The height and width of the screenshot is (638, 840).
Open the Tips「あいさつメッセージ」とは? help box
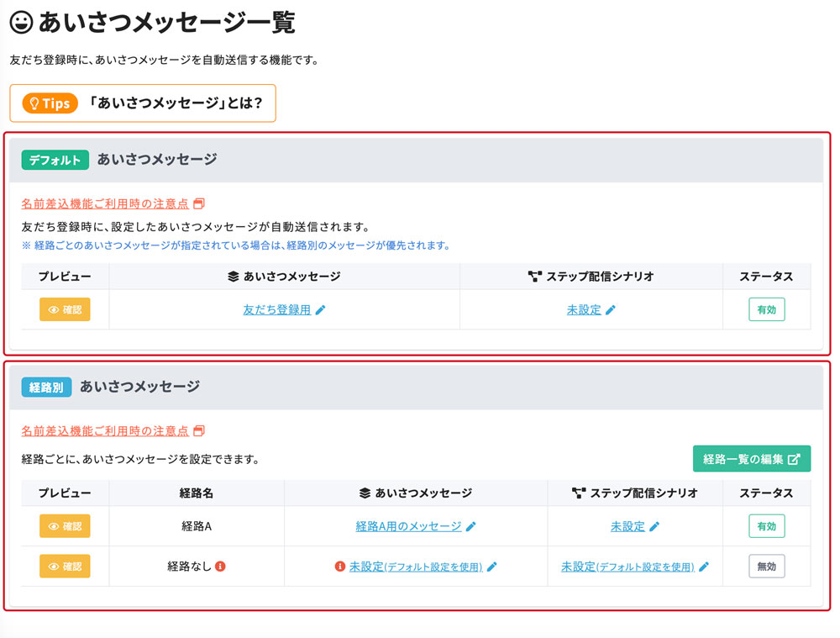[x=143, y=103]
